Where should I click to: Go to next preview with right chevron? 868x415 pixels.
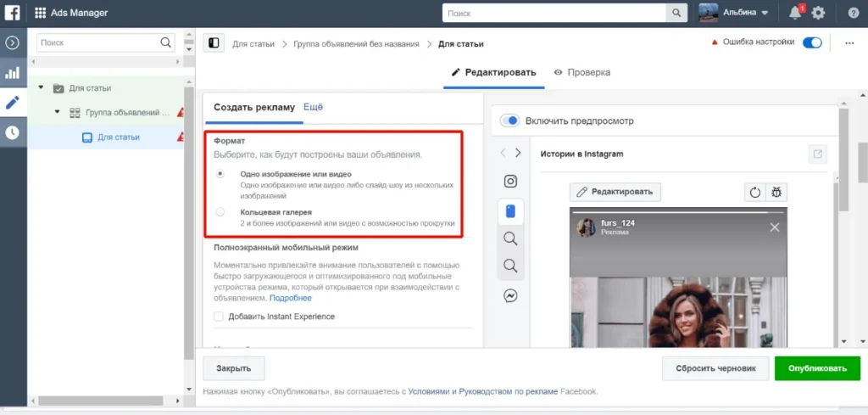click(x=518, y=153)
